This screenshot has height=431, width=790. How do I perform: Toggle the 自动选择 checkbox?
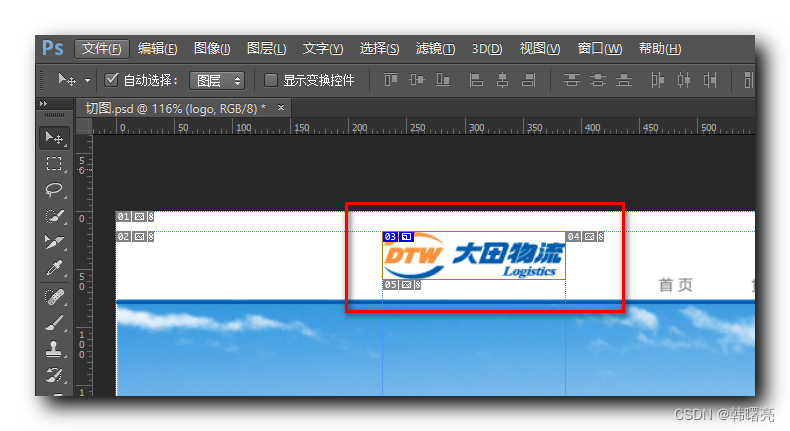(111, 80)
